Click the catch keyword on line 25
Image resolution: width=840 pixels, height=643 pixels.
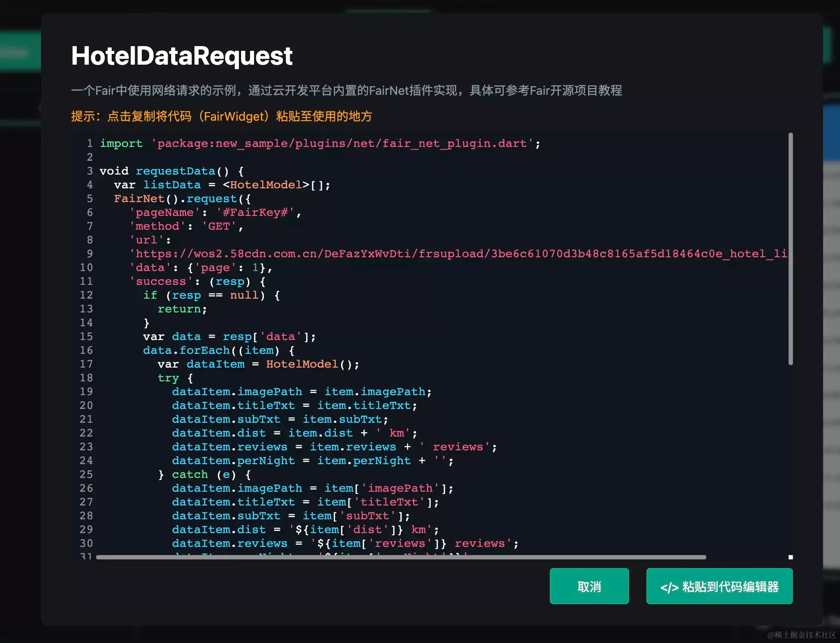[x=190, y=474]
